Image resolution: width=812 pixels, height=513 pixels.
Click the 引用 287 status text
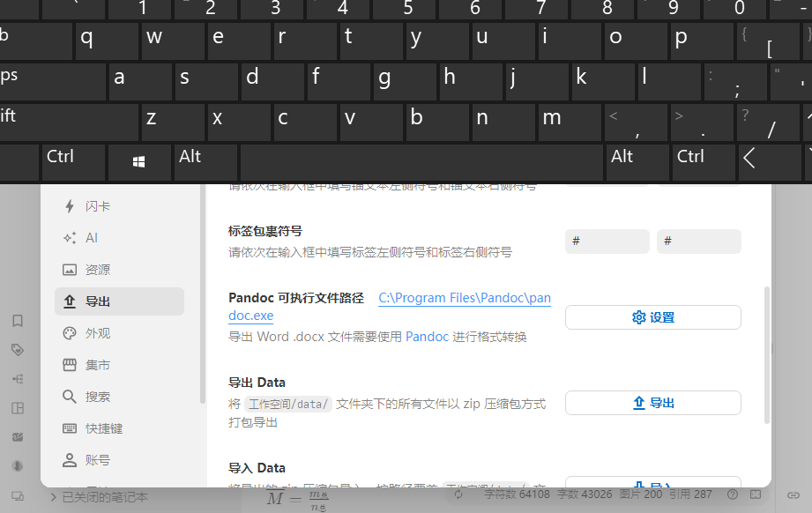point(690,494)
